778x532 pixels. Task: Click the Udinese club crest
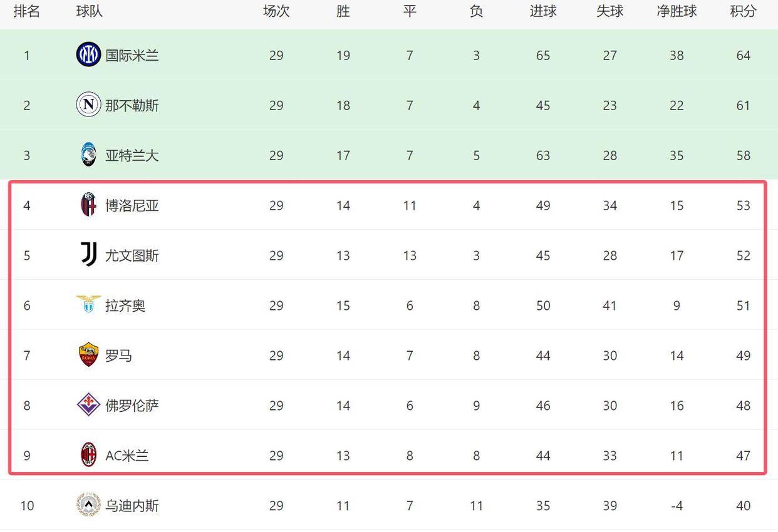(x=88, y=505)
